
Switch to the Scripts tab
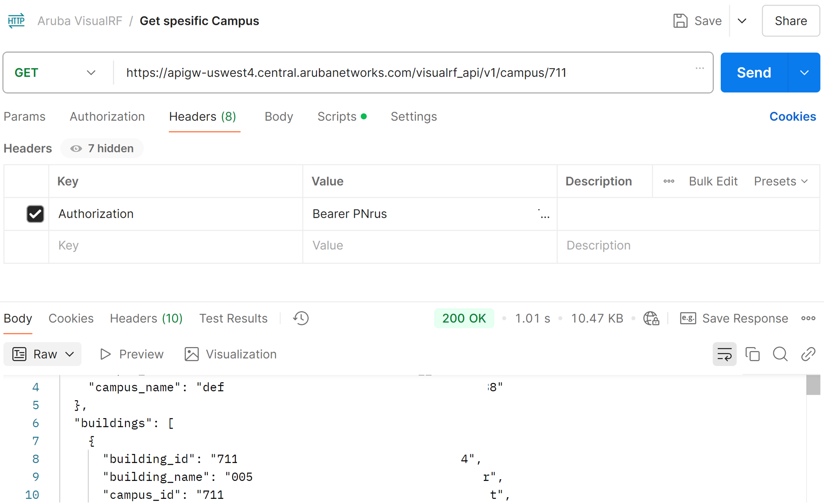[337, 117]
